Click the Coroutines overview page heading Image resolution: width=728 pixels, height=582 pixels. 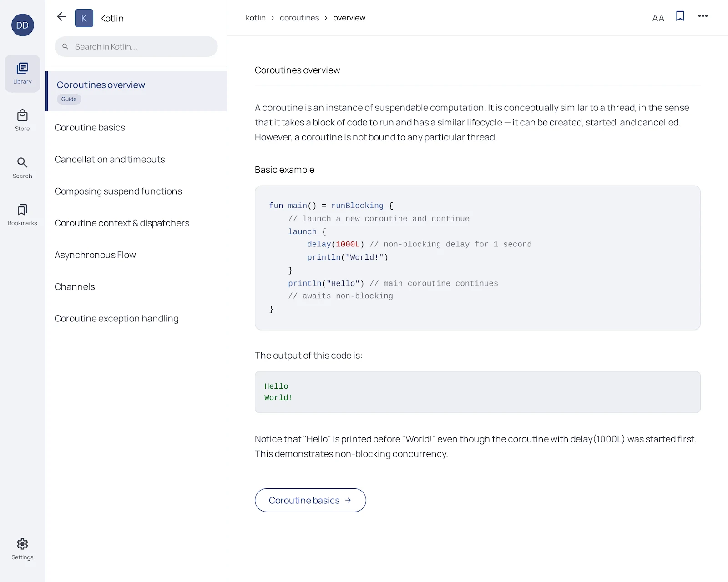pyautogui.click(x=297, y=70)
